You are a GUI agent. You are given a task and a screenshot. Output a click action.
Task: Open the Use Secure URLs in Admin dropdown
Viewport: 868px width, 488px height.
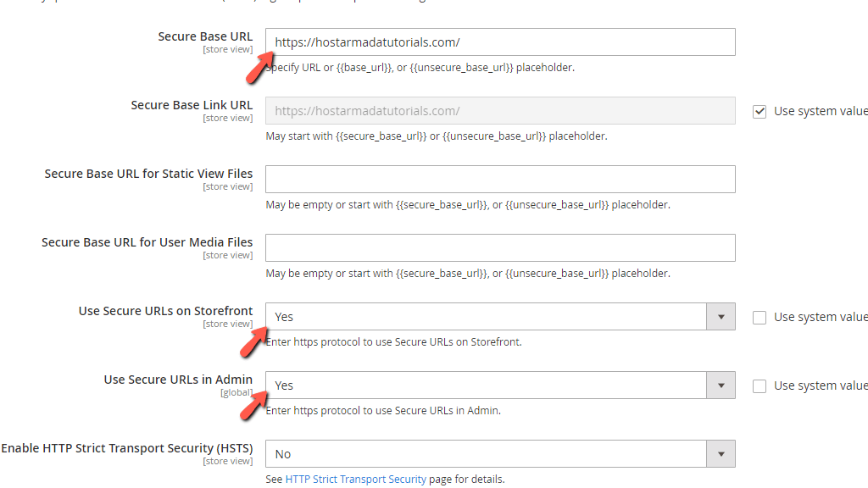click(x=500, y=385)
